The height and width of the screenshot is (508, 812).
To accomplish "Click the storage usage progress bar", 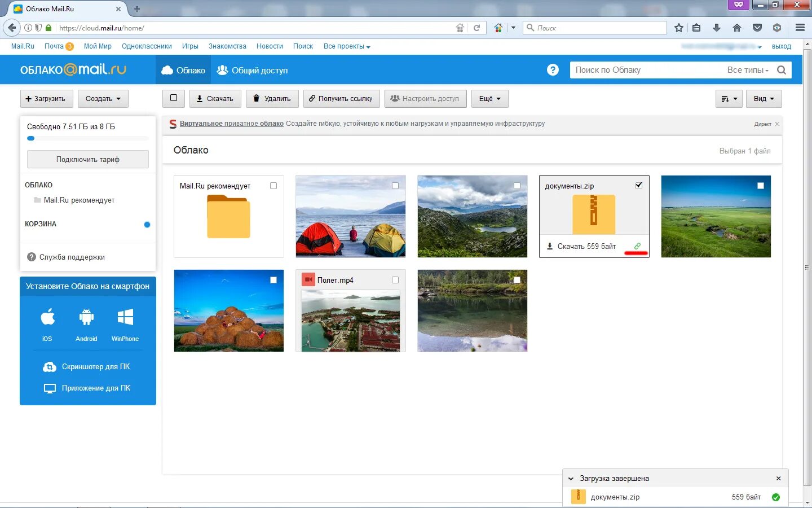I will coord(88,138).
